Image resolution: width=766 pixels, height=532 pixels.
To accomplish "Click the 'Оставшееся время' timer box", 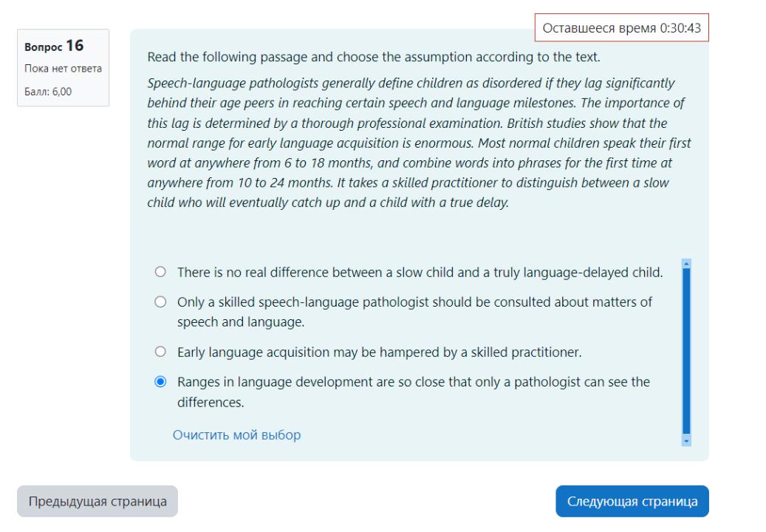I will click(621, 28).
